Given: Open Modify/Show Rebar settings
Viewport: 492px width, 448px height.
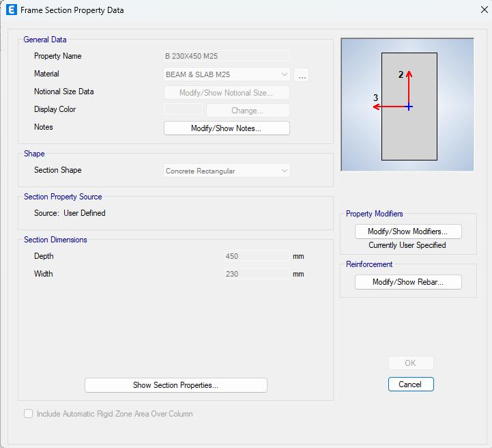Looking at the screenshot, I should pyautogui.click(x=408, y=282).
